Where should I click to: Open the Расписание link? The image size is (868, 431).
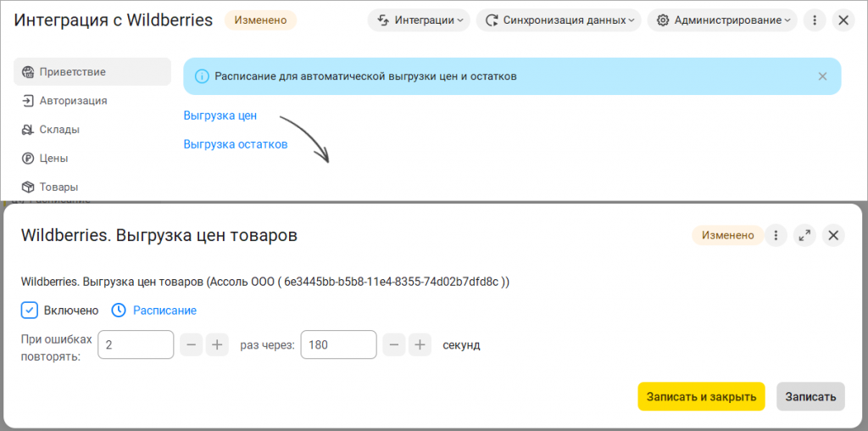164,311
